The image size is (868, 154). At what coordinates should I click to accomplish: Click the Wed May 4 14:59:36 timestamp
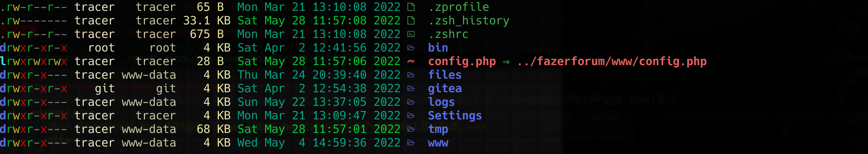tap(319, 142)
